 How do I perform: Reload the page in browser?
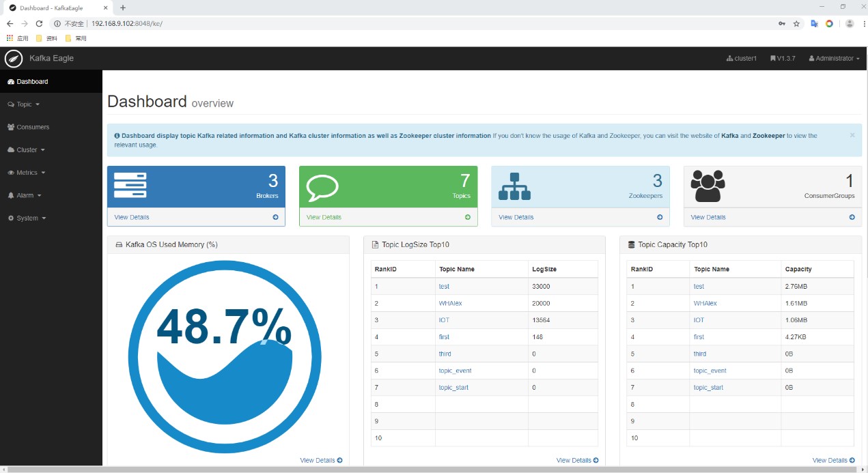click(39, 23)
